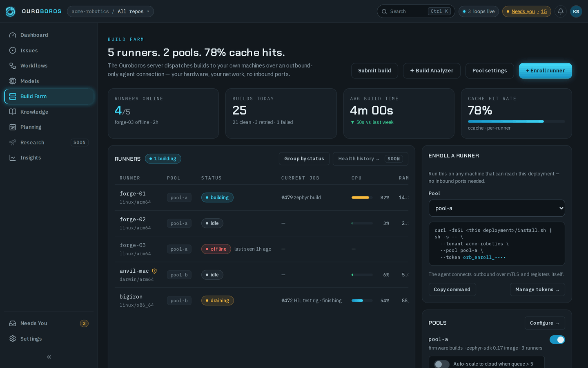Screen dimensions: 588x368
Task: Select the anvil-mac runner name
Action: click(134, 271)
